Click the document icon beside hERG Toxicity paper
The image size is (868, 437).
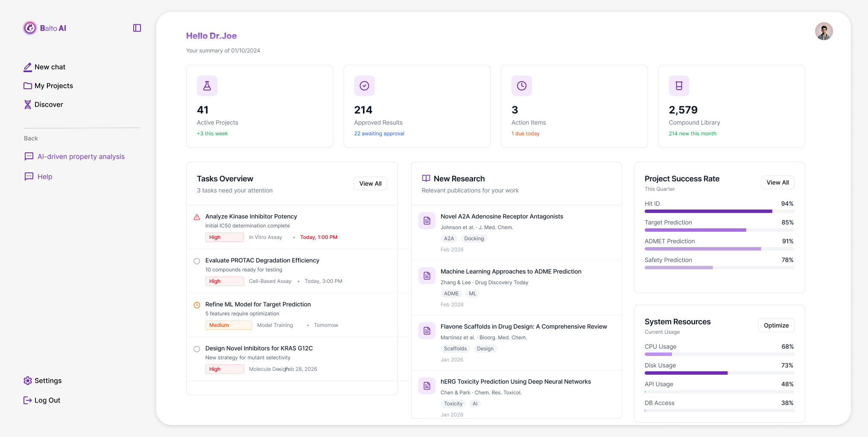click(427, 385)
